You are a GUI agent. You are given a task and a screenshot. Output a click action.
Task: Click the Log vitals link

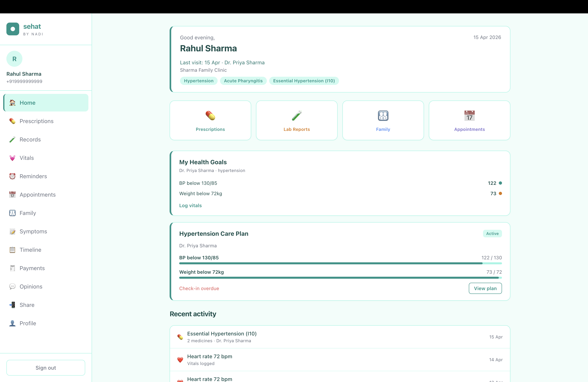pyautogui.click(x=190, y=206)
